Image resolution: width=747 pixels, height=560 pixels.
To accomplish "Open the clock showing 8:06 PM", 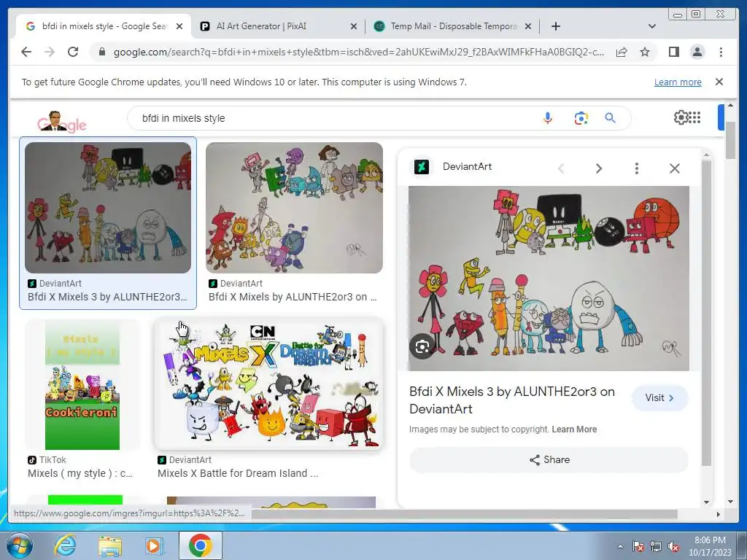I will [x=710, y=546].
